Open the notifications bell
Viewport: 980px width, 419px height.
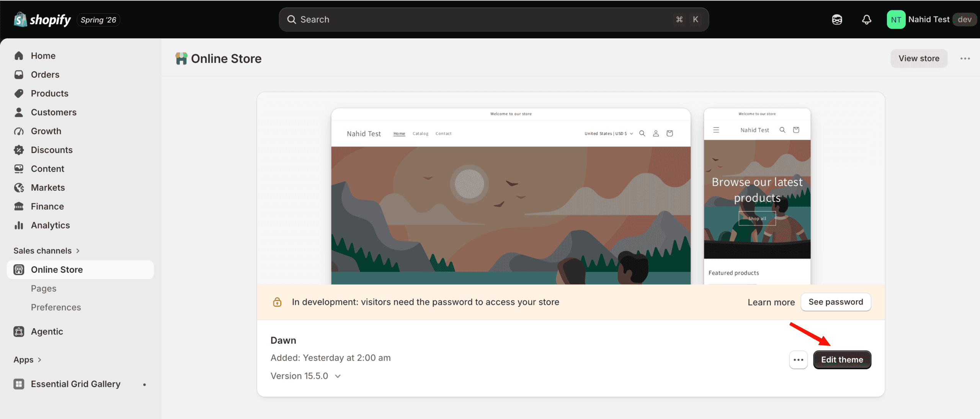point(867,20)
